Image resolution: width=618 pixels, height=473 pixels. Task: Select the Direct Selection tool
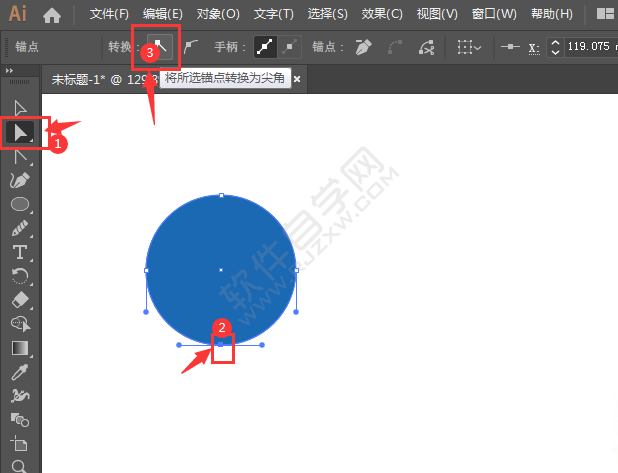coord(19,132)
